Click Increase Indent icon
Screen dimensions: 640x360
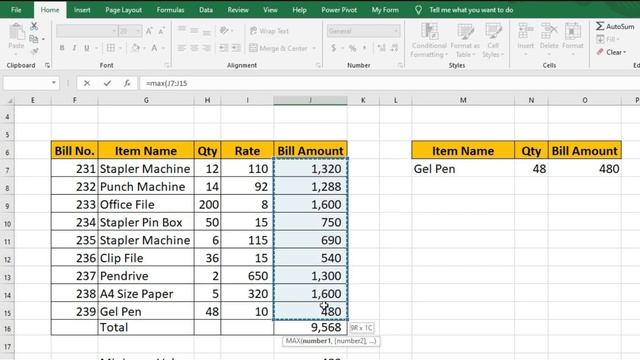click(236, 48)
